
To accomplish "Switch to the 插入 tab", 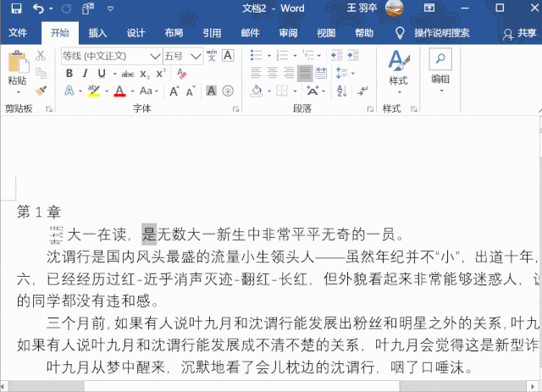I will pyautogui.click(x=97, y=33).
